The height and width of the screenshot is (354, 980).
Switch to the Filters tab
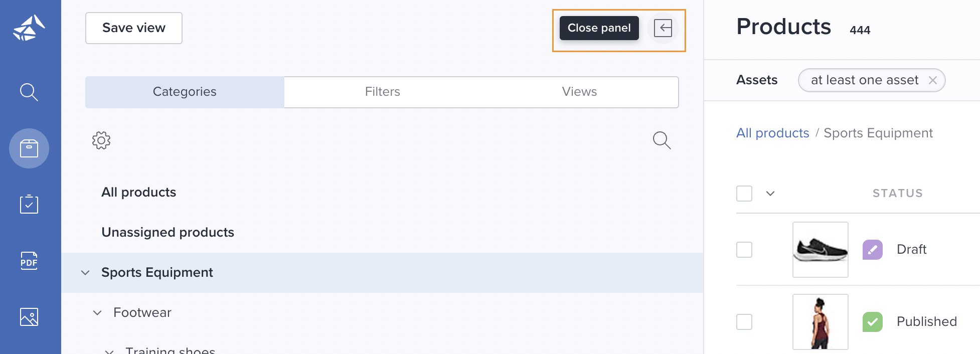tap(383, 92)
